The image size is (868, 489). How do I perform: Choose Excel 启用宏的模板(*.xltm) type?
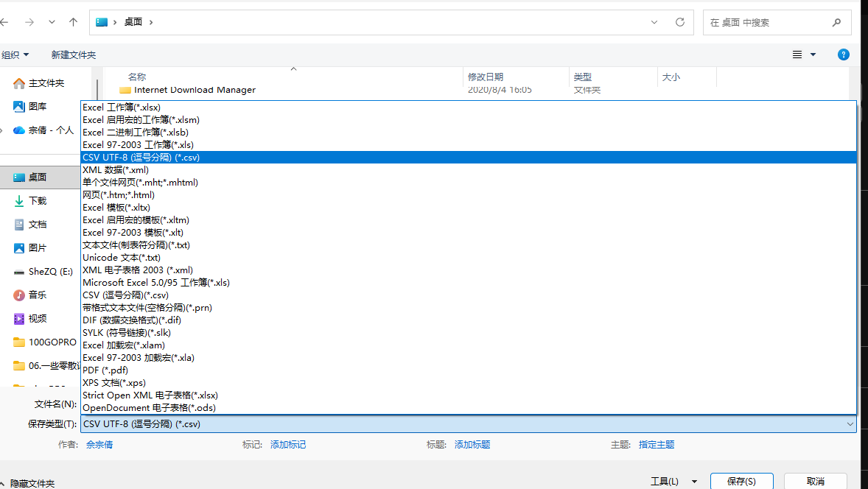[469, 219]
